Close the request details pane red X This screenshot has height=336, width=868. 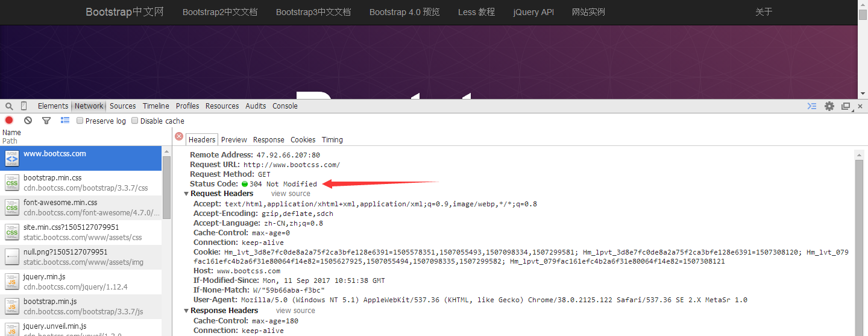[179, 136]
